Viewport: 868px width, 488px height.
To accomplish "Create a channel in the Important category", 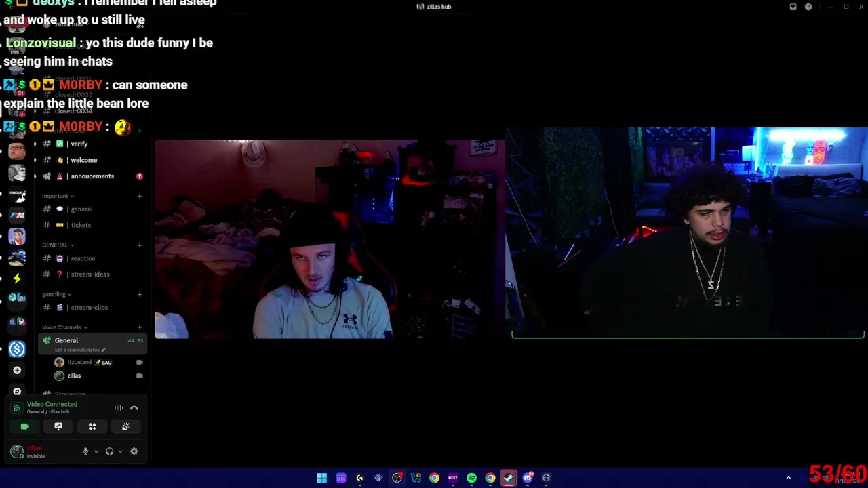I will (x=140, y=196).
